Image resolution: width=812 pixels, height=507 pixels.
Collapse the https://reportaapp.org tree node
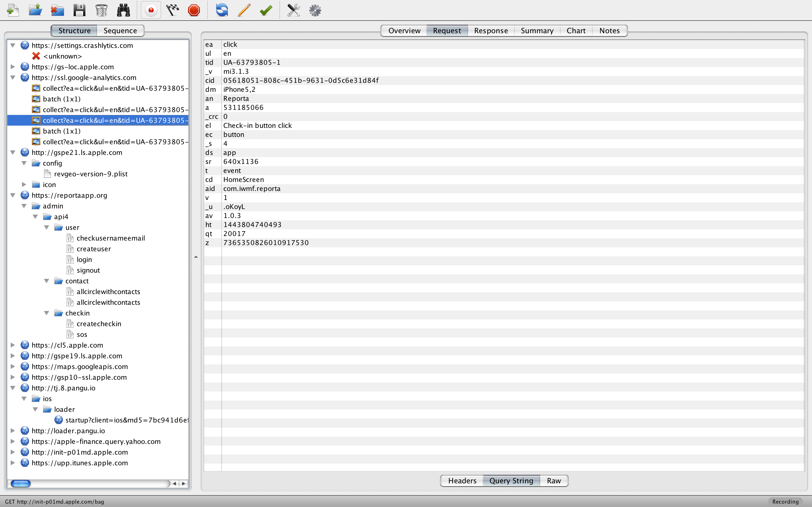13,195
